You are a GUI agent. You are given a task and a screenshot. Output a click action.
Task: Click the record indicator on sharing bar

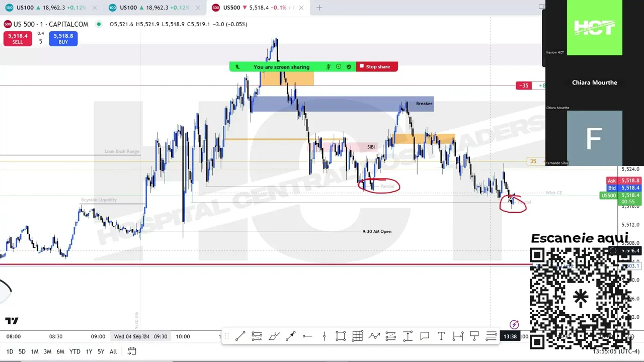pos(339,67)
